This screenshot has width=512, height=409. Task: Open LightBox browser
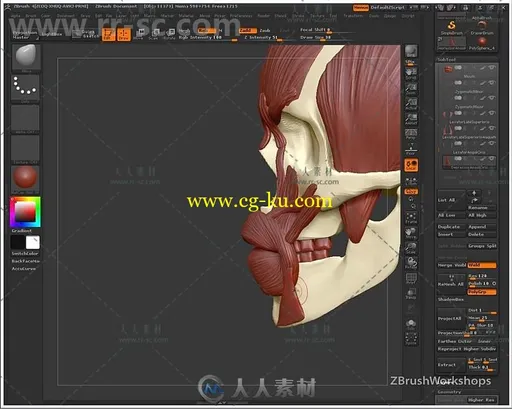pyautogui.click(x=52, y=34)
